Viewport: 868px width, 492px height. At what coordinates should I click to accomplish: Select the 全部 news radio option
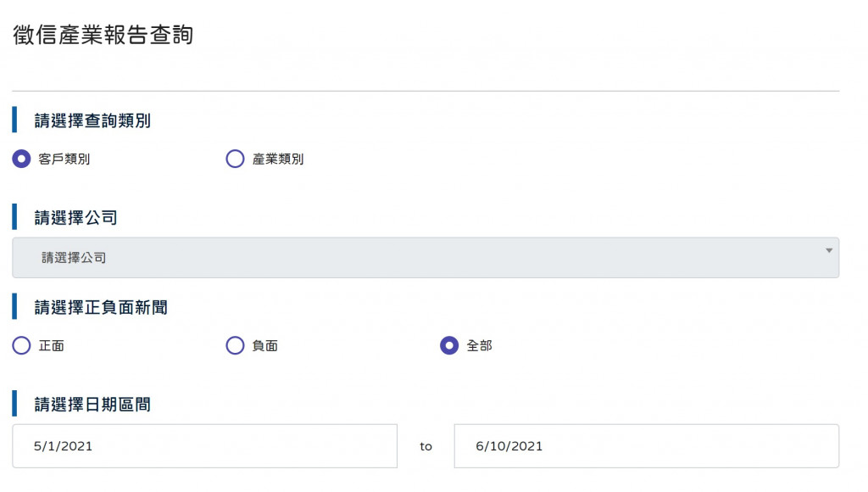point(449,345)
